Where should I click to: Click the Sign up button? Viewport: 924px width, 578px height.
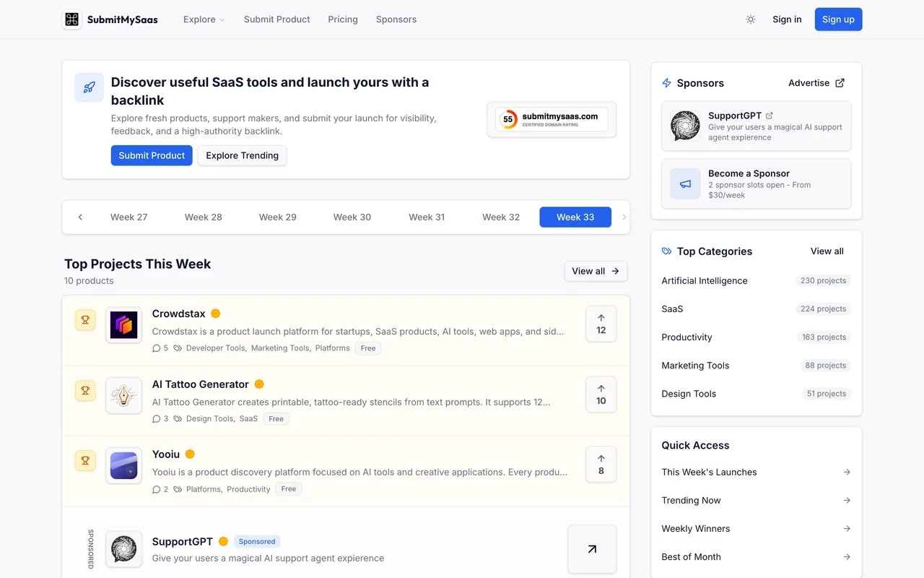click(x=838, y=20)
